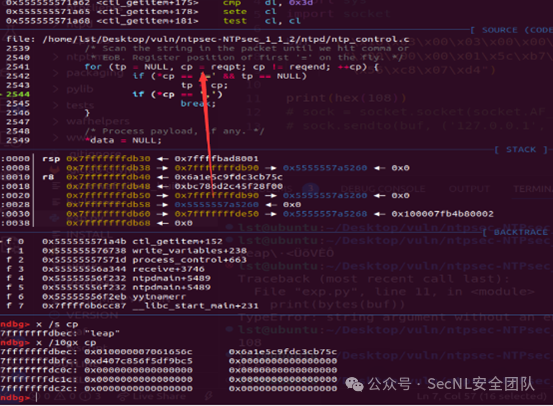The width and height of the screenshot is (553, 406).
Task: Click the faint lightning bolt status bar icon
Action: (209, 396)
